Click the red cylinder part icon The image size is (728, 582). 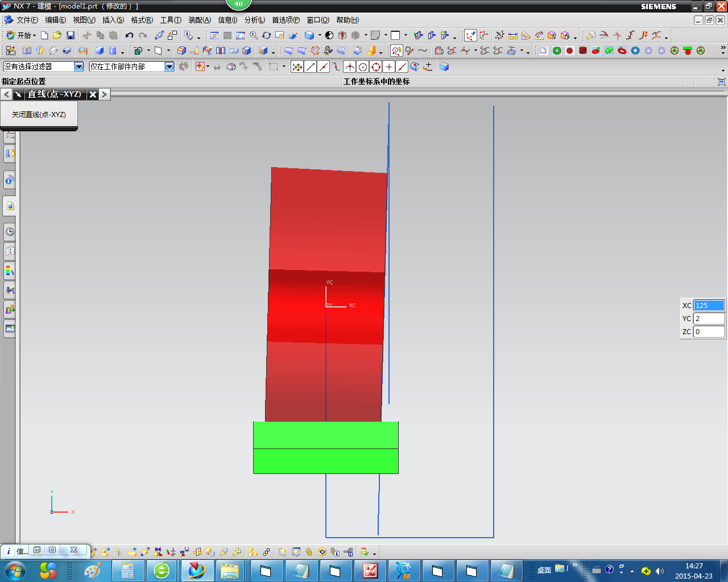point(583,51)
